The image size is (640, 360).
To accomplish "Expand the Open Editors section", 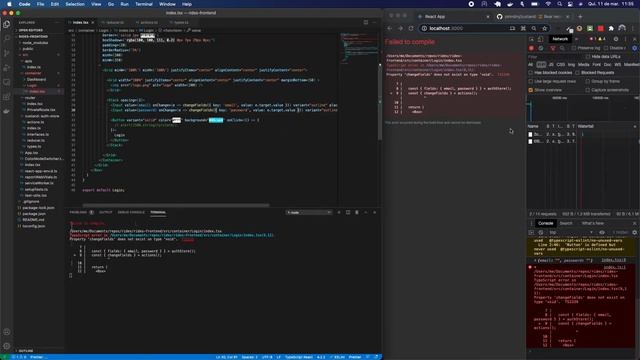I will [31, 30].
